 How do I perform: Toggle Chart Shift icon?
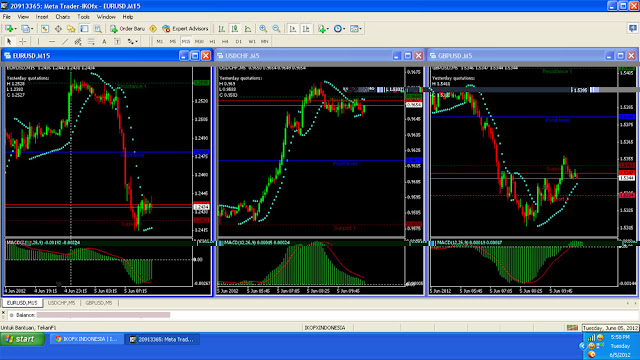(x=306, y=29)
